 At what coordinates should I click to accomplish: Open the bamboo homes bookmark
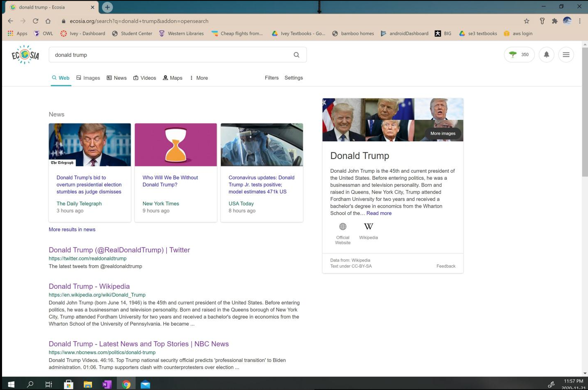(353, 33)
